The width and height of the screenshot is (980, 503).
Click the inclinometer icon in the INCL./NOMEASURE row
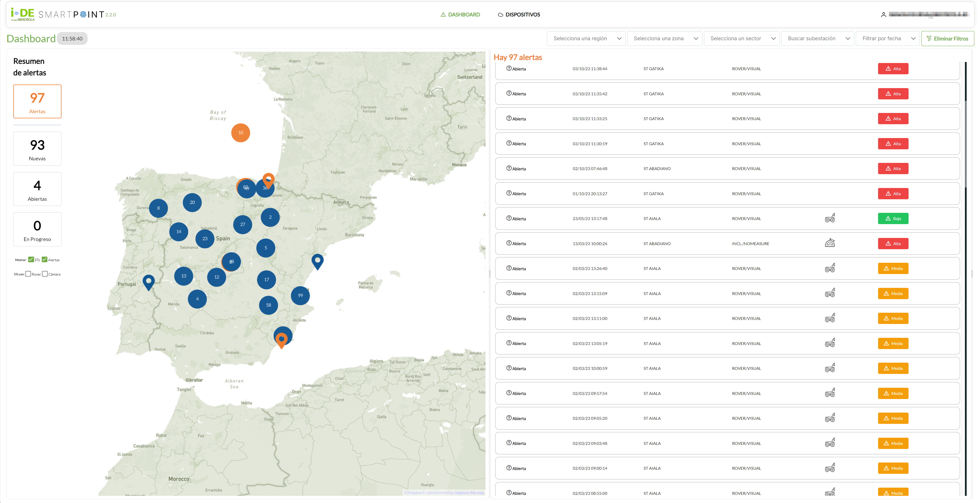click(x=830, y=243)
